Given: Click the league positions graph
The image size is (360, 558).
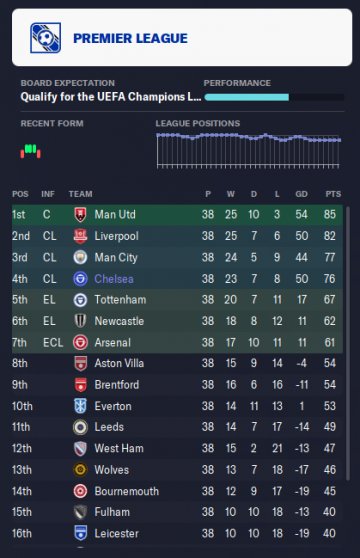Looking at the screenshot, I should 248,150.
